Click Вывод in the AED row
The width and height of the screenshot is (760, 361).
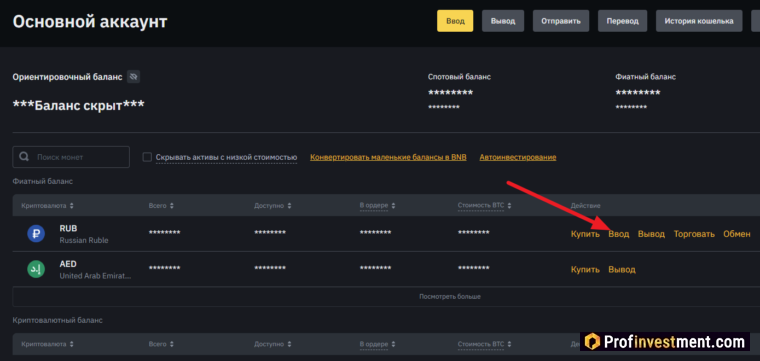(622, 269)
